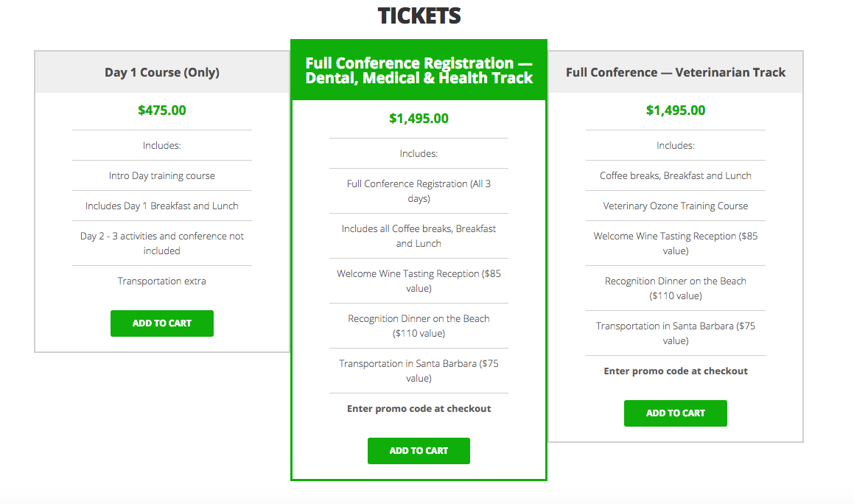Image resolution: width=854 pixels, height=504 pixels.
Task: Click Day 2 - 3 activities not included
Action: coord(162,244)
